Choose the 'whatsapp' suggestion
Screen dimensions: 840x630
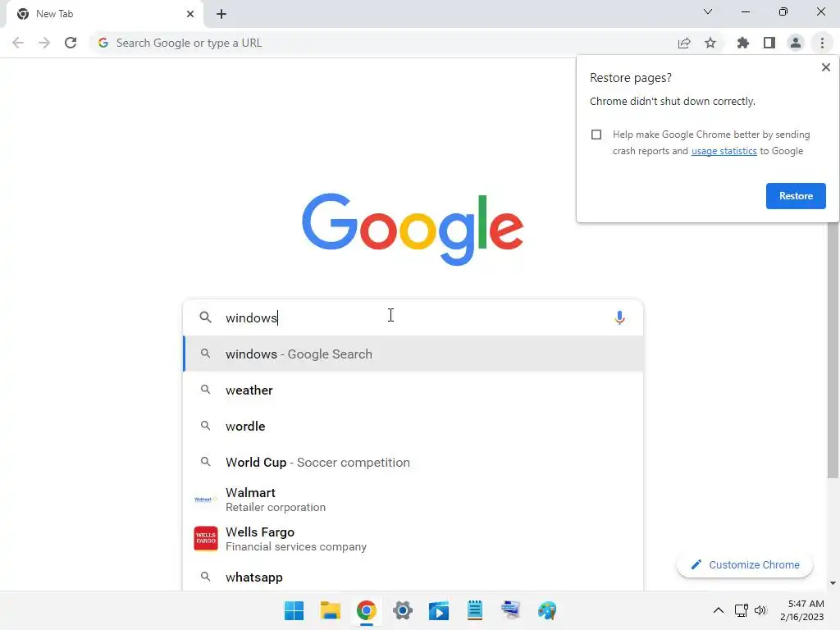coord(413,577)
